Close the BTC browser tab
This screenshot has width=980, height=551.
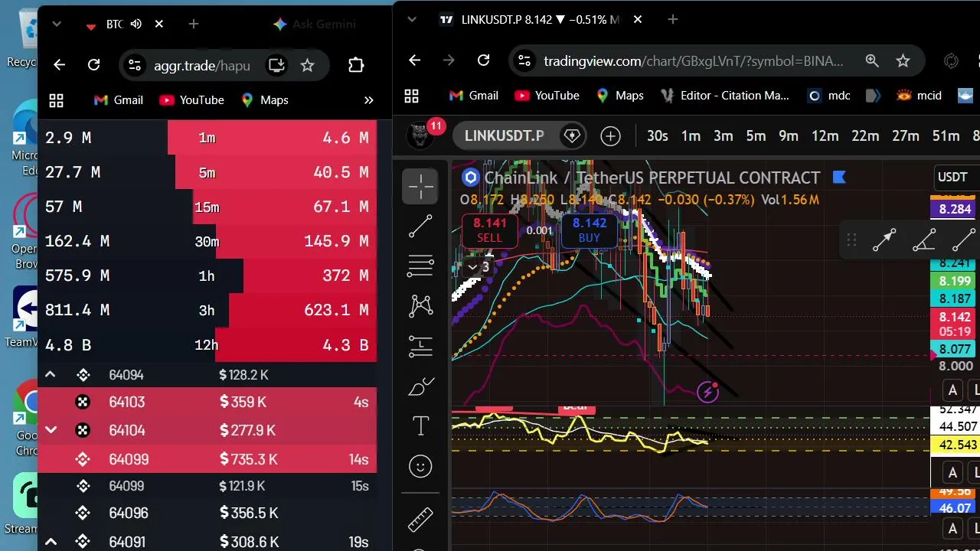click(x=158, y=24)
